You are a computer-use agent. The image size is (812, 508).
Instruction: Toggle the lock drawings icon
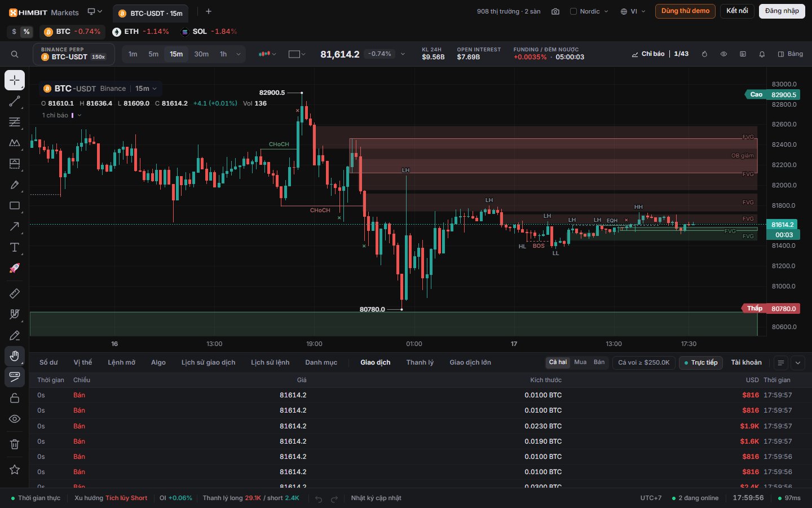pyautogui.click(x=15, y=398)
